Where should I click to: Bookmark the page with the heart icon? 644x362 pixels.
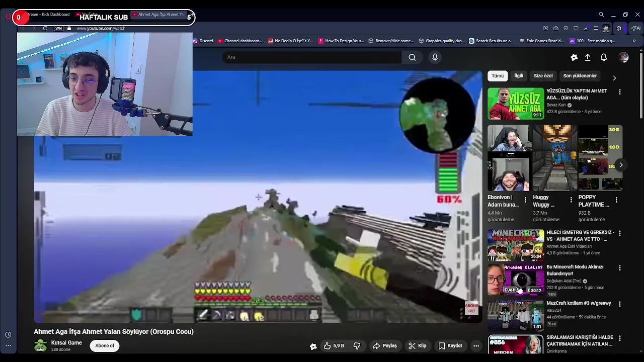pos(576,28)
